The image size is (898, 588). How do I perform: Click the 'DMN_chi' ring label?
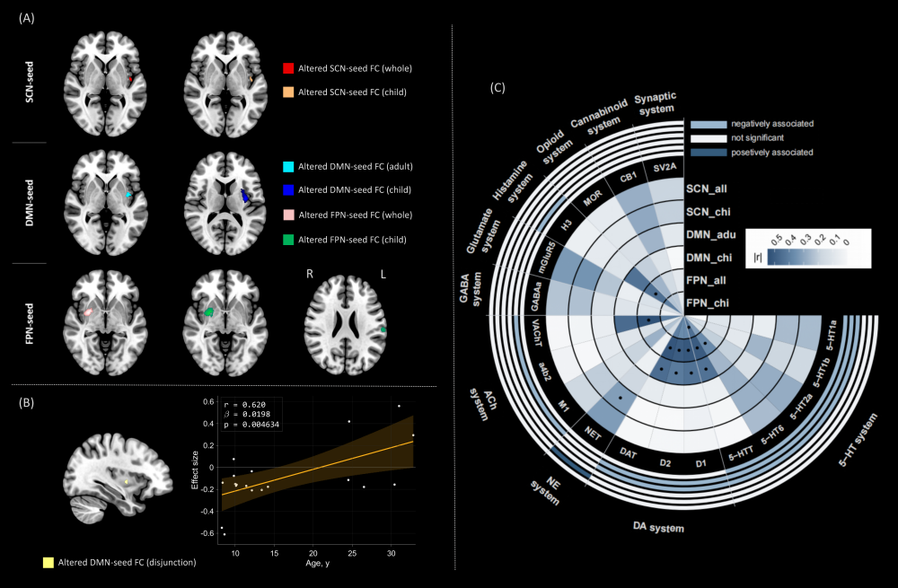click(x=709, y=258)
